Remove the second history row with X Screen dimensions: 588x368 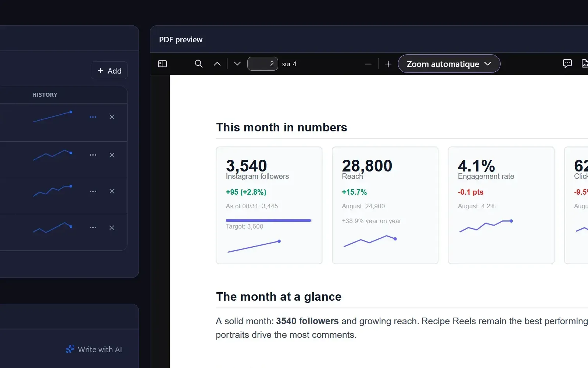pyautogui.click(x=112, y=155)
